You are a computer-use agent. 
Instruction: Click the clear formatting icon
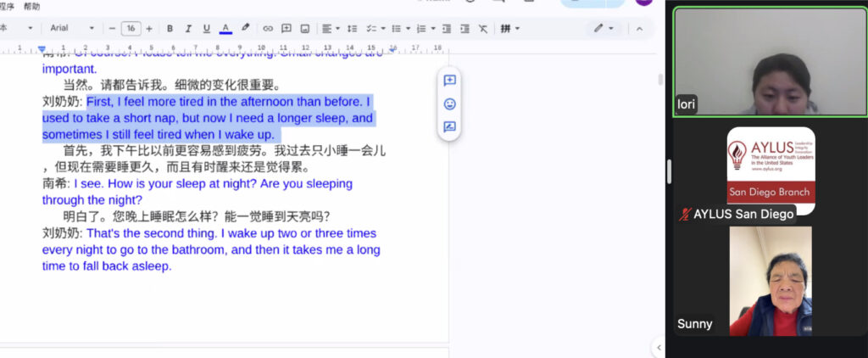(x=483, y=28)
